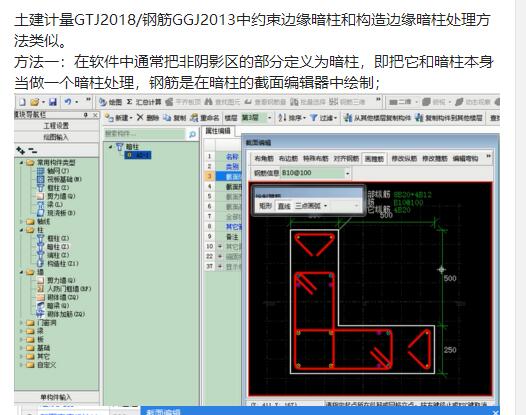
Task: Click the Undo arrow icon
Action: 68,102
